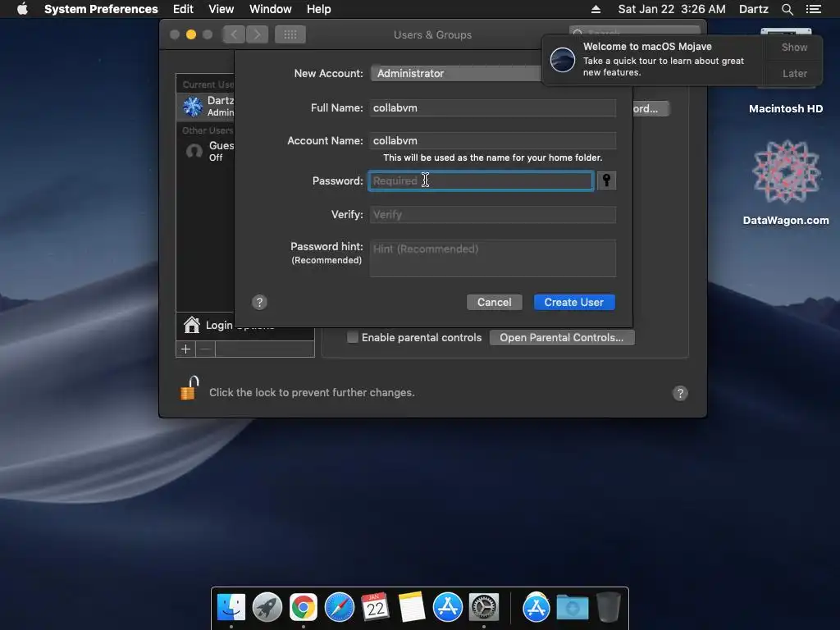Open the Downloads folder in Dock
This screenshot has width=840, height=630.
pyautogui.click(x=572, y=608)
